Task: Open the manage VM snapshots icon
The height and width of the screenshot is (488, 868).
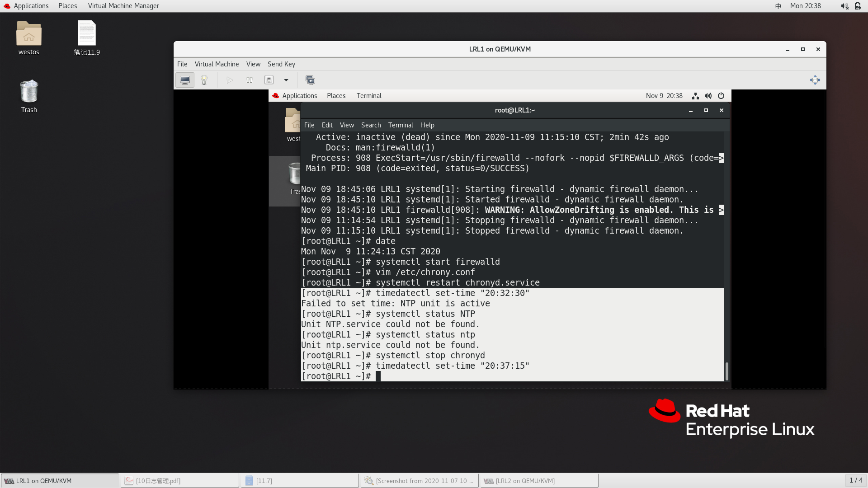Action: (x=310, y=80)
